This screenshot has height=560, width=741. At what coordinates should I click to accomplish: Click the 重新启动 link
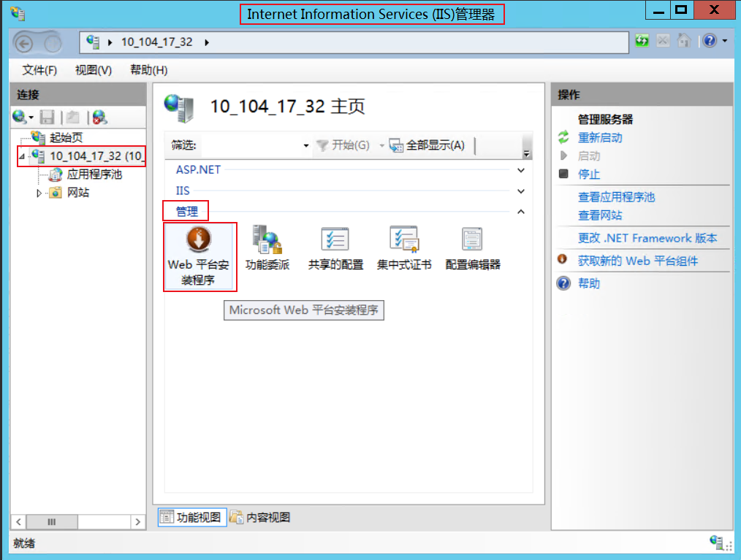tap(600, 138)
